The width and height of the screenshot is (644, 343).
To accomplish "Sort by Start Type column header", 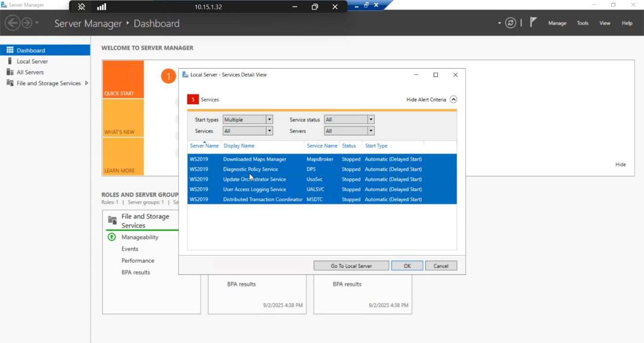I will 376,146.
